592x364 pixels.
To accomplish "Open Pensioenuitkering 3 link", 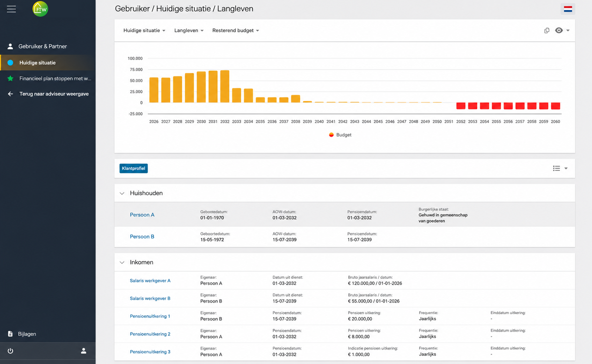I will click(150, 351).
